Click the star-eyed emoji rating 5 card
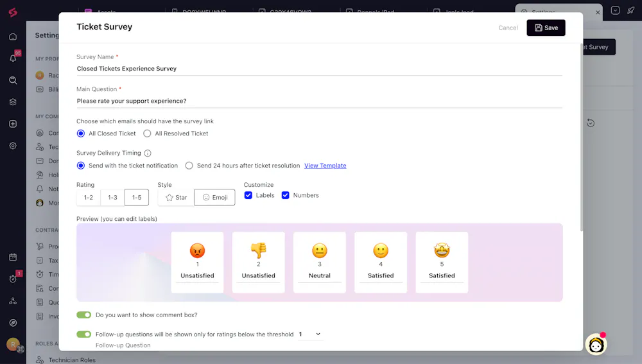 click(442, 262)
